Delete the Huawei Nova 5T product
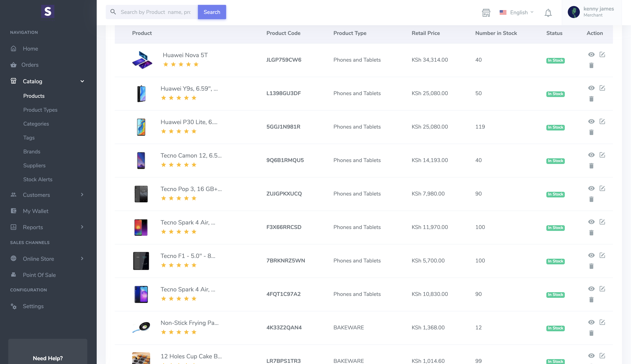Screen dimensions: 631x364 [x=591, y=65]
